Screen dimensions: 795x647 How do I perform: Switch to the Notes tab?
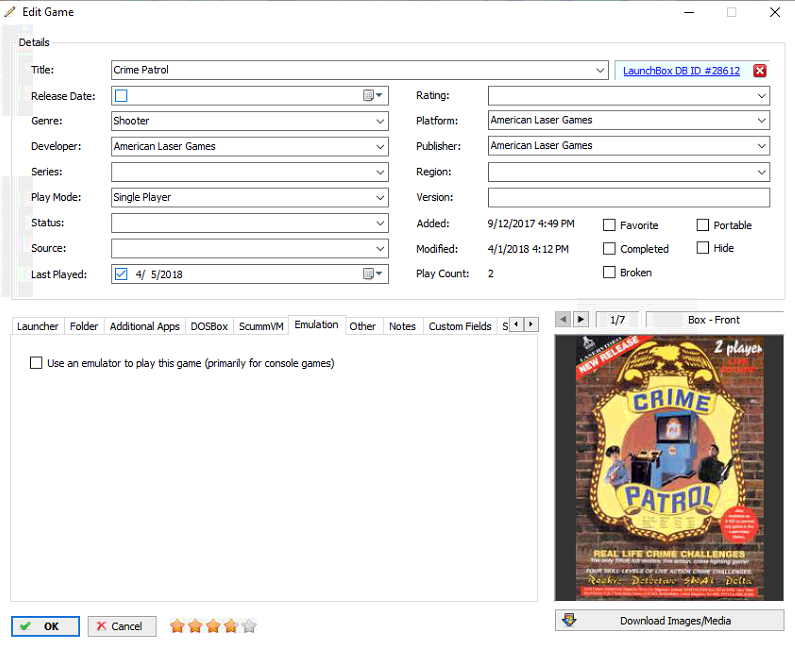402,326
